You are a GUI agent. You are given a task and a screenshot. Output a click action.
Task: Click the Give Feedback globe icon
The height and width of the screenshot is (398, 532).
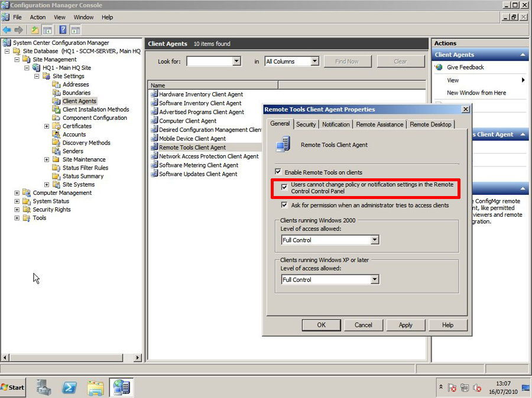(x=439, y=67)
